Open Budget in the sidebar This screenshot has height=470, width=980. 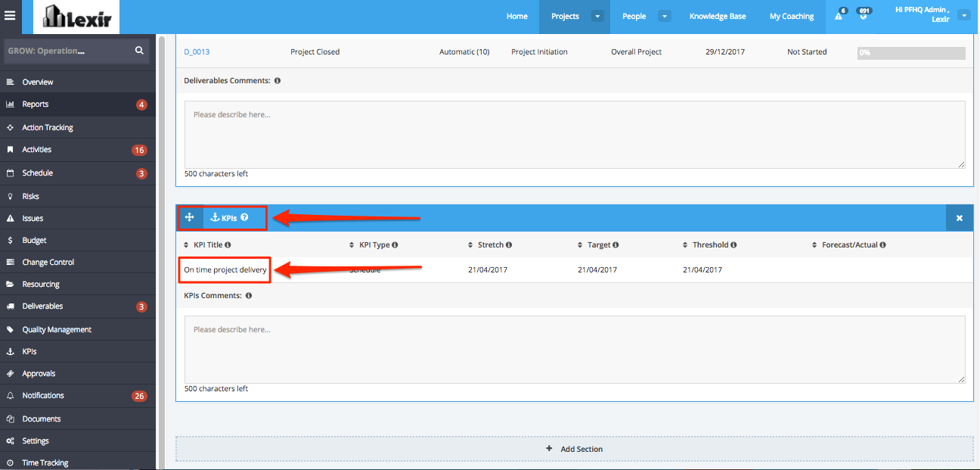click(78, 240)
